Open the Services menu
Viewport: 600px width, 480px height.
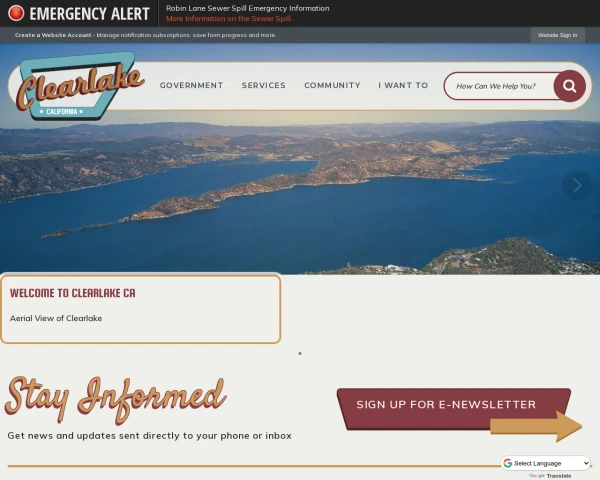tap(264, 85)
